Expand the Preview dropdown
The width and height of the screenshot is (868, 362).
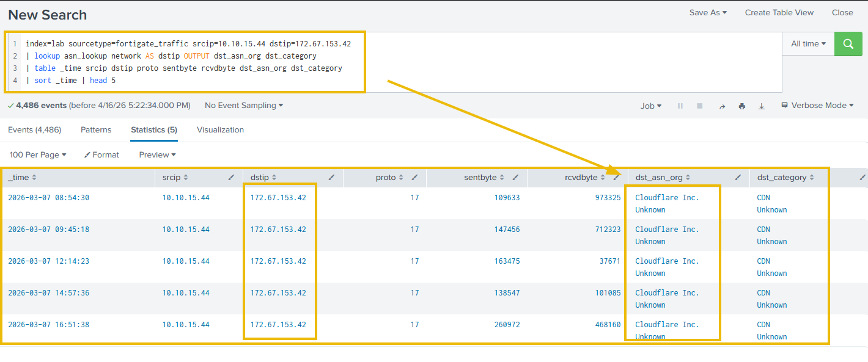coord(157,155)
